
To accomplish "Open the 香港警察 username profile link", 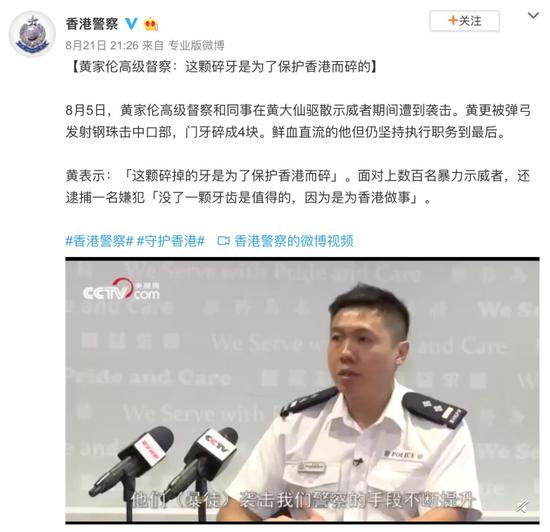I will point(92,24).
